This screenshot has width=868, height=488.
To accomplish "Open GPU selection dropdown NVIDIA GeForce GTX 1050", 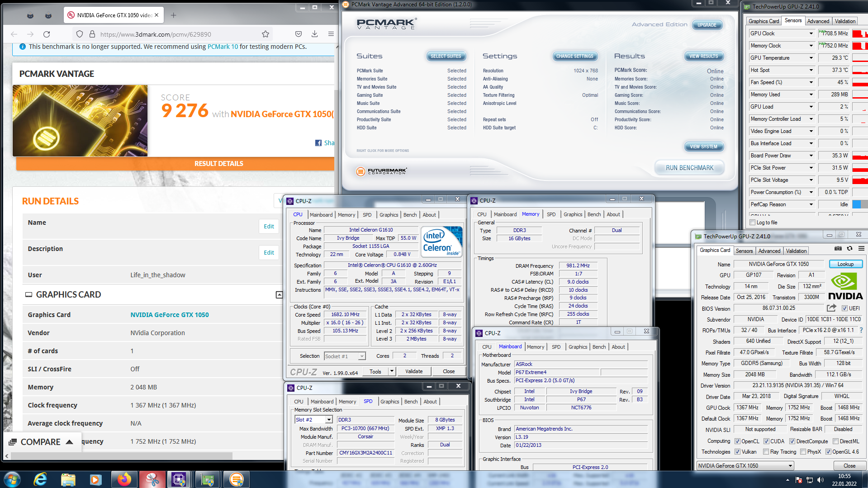I will [745, 466].
